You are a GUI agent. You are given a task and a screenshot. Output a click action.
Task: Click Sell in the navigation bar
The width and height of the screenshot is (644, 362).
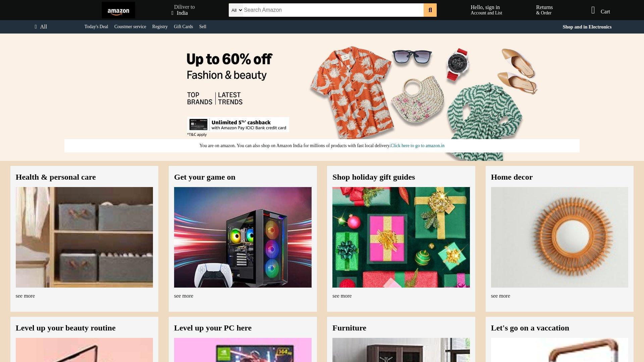203,27
